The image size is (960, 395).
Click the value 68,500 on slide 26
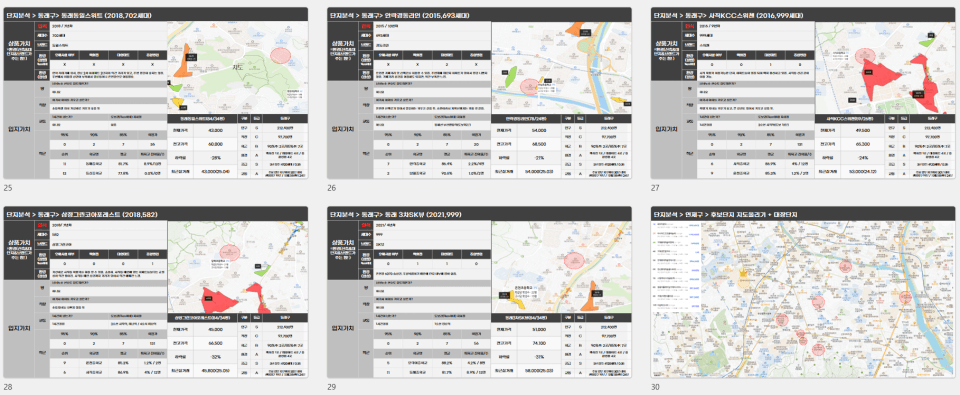(539, 145)
